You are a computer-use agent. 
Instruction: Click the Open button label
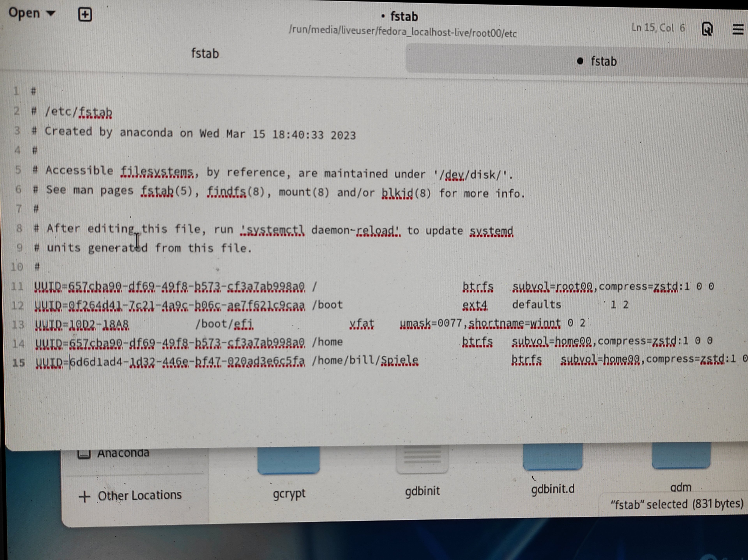tap(24, 13)
